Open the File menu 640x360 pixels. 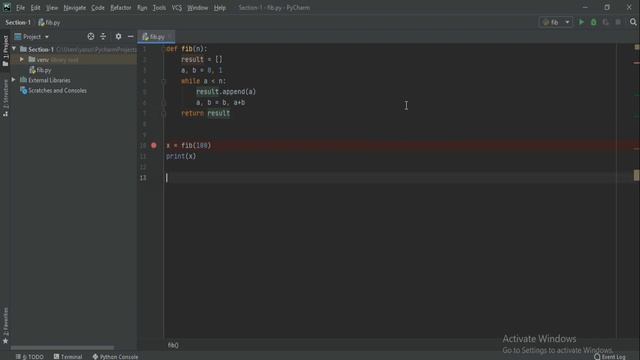(x=20, y=8)
